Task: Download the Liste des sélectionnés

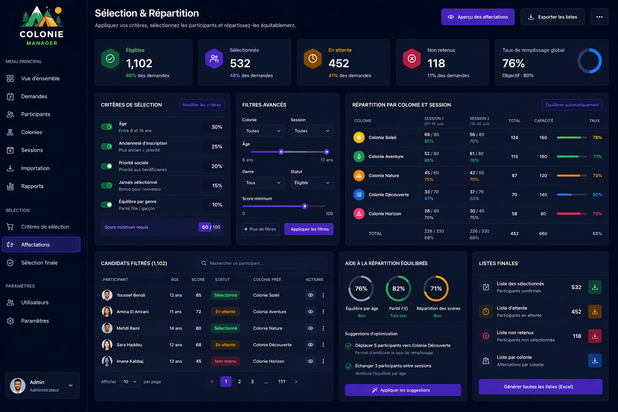Action: tap(595, 287)
